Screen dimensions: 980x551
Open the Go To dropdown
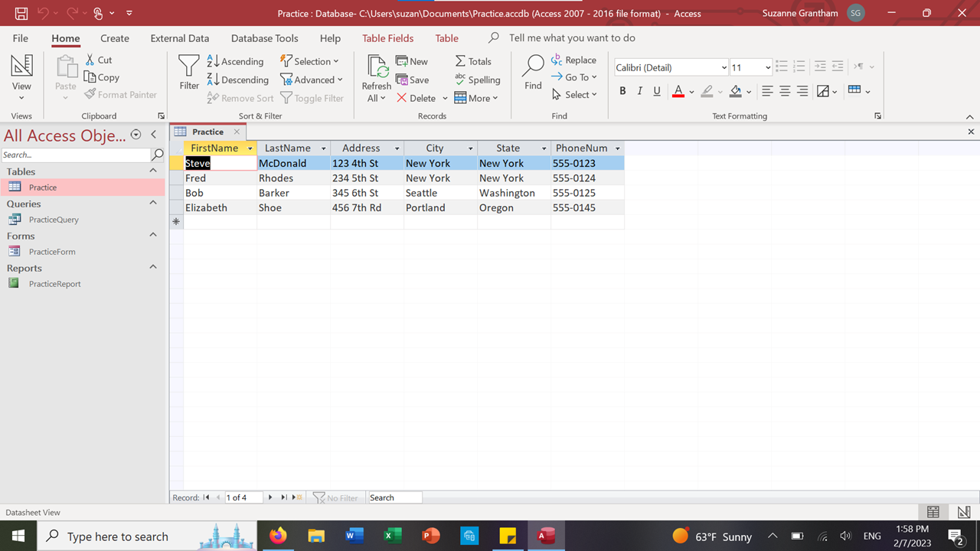[573, 77]
